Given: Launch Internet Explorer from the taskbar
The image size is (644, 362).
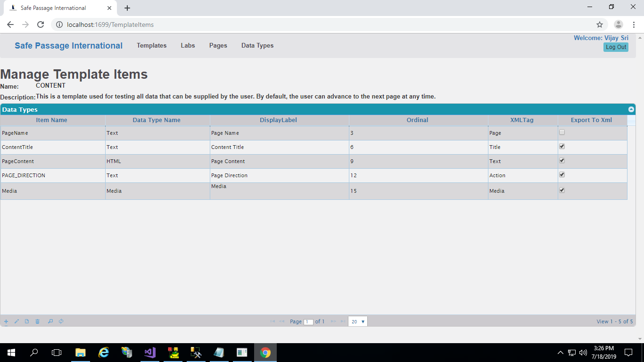Looking at the screenshot, I should click(x=104, y=353).
